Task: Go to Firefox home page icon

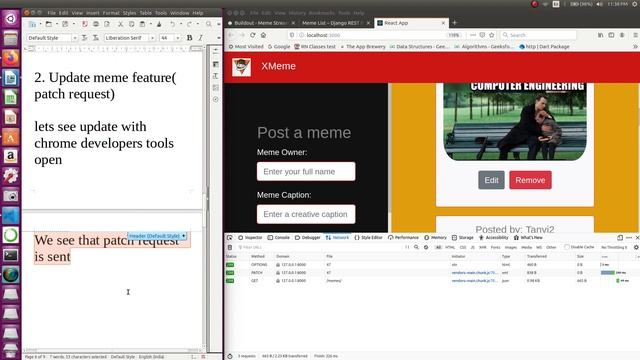Action: (264, 35)
